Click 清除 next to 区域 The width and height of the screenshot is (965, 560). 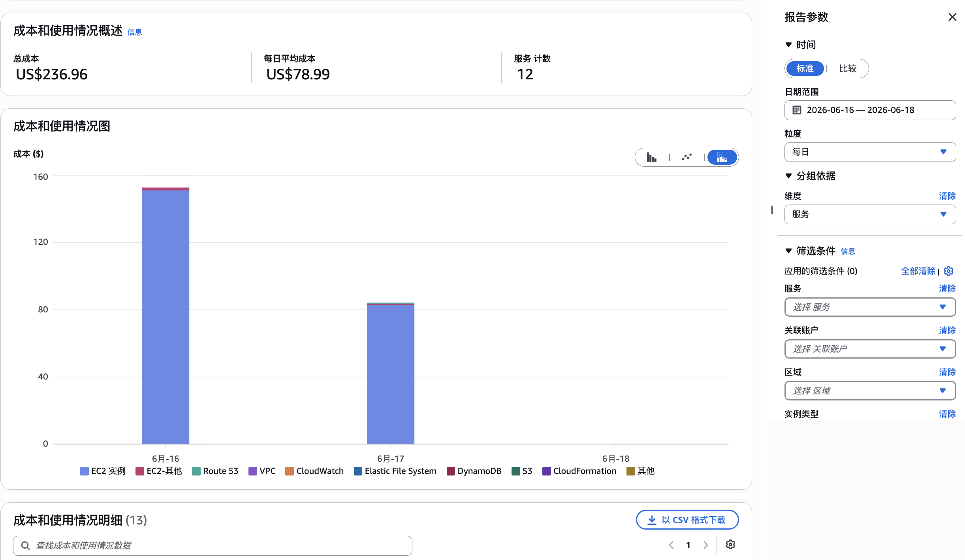pos(947,372)
